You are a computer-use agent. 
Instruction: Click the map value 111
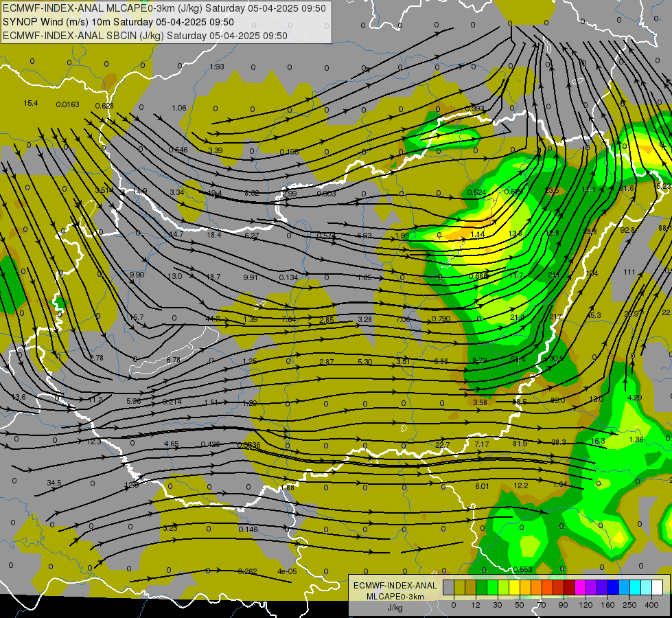click(629, 273)
